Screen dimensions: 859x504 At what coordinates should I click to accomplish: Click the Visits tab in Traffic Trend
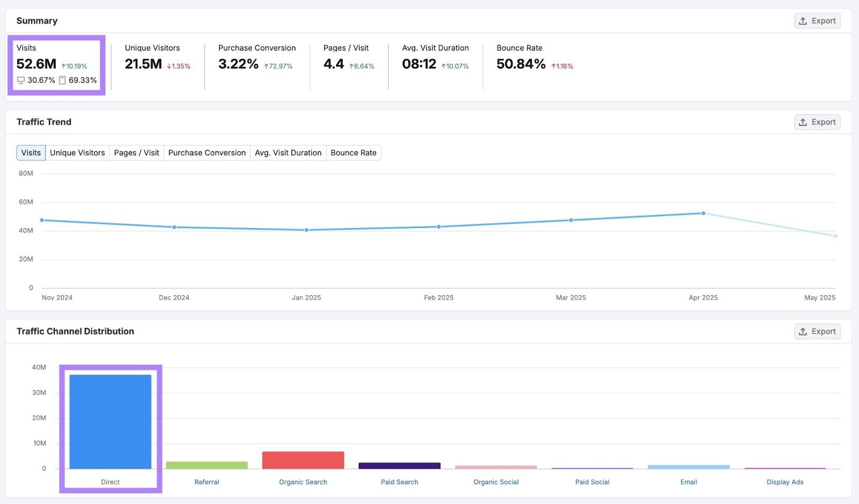click(x=31, y=152)
